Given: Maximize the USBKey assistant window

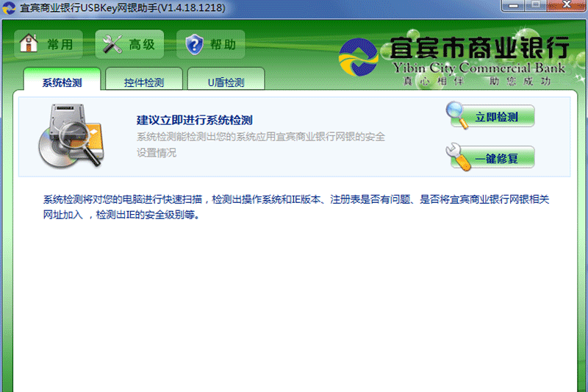Looking at the screenshot, I should 536,6.
